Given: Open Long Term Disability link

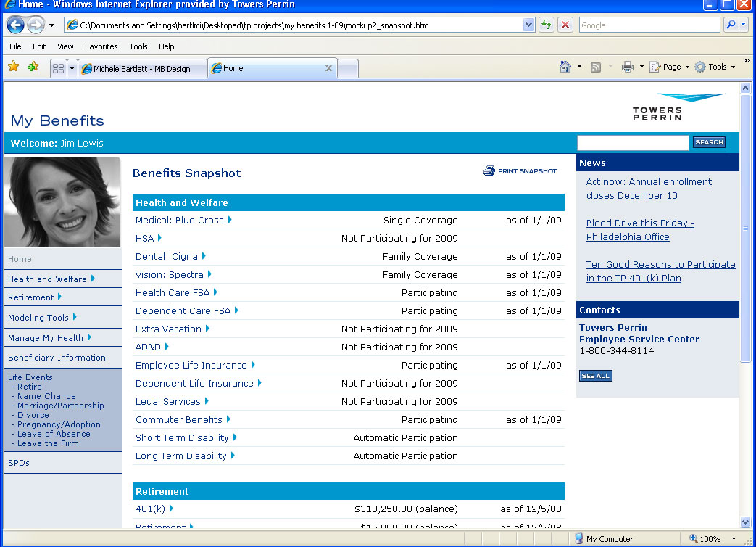Looking at the screenshot, I should (180, 456).
